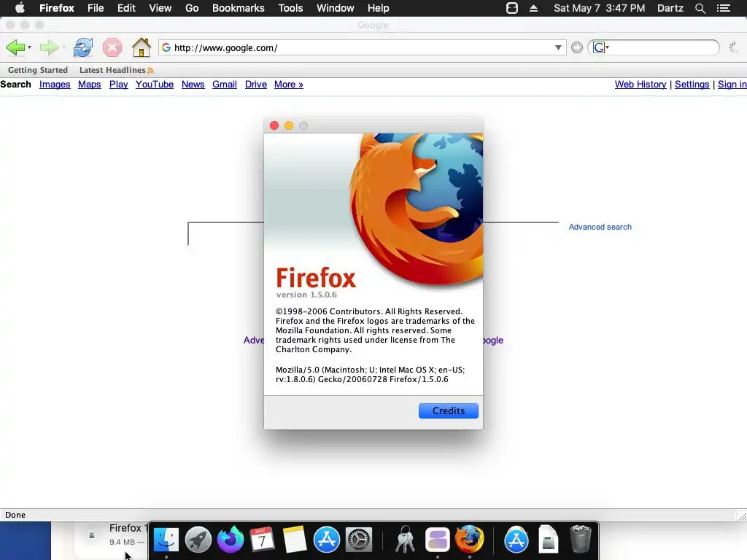
Task: Open the YouTube link
Action: (155, 85)
